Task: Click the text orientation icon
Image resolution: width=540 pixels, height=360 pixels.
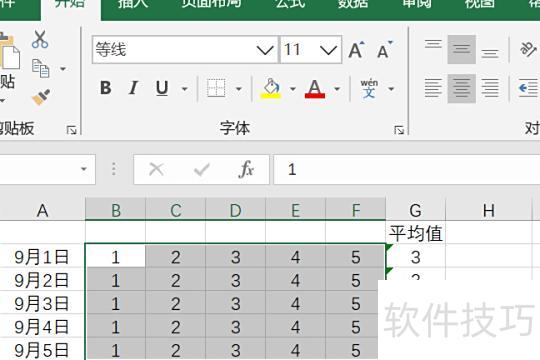Action: point(528,49)
